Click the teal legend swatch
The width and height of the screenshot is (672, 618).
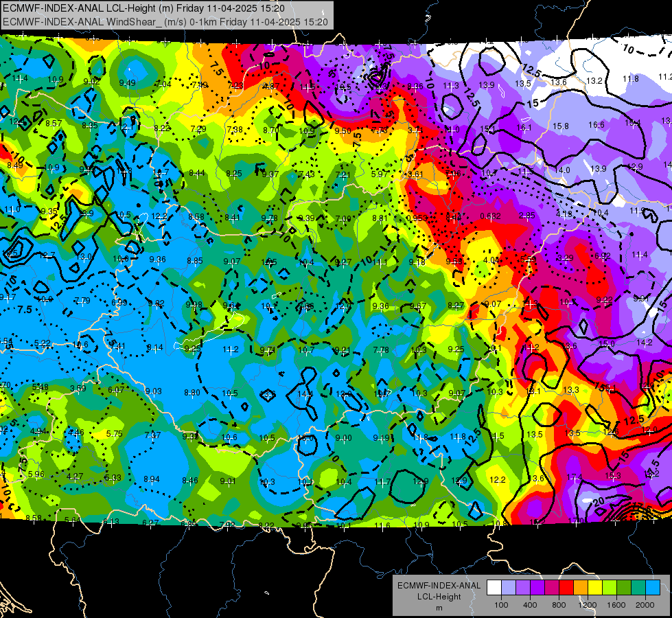pyautogui.click(x=638, y=588)
